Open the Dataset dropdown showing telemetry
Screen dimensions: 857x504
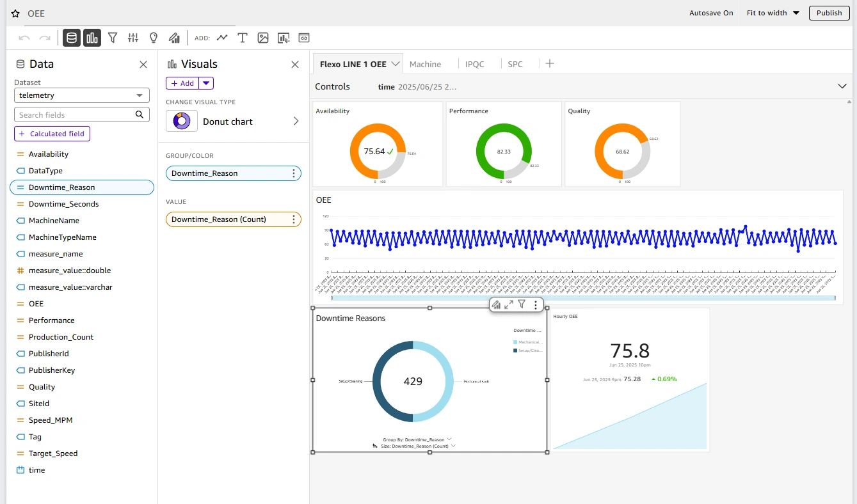(81, 95)
